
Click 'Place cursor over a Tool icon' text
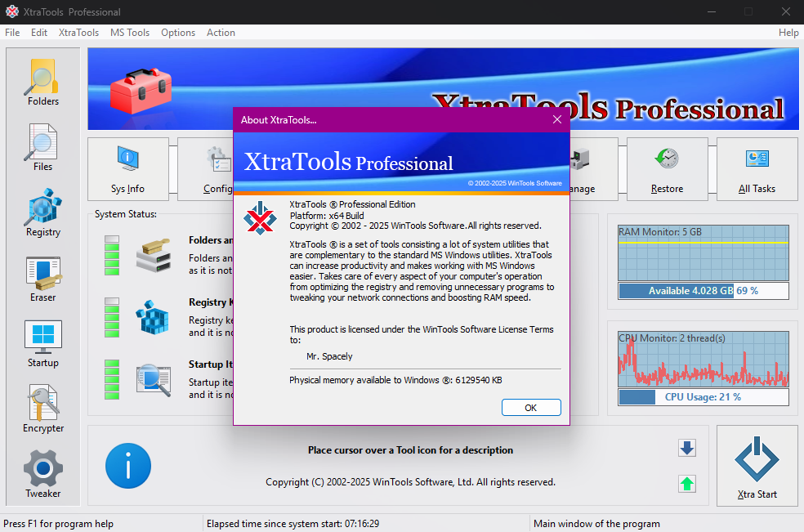pos(410,450)
